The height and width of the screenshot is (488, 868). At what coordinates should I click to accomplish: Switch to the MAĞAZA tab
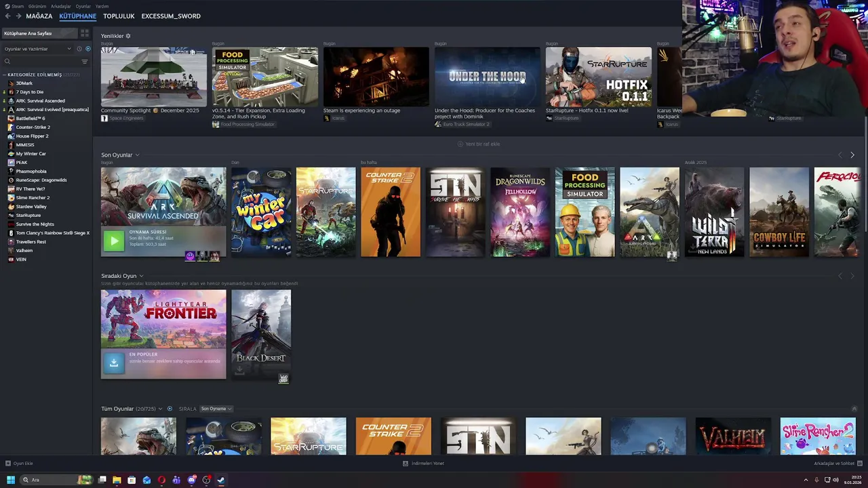pyautogui.click(x=39, y=16)
